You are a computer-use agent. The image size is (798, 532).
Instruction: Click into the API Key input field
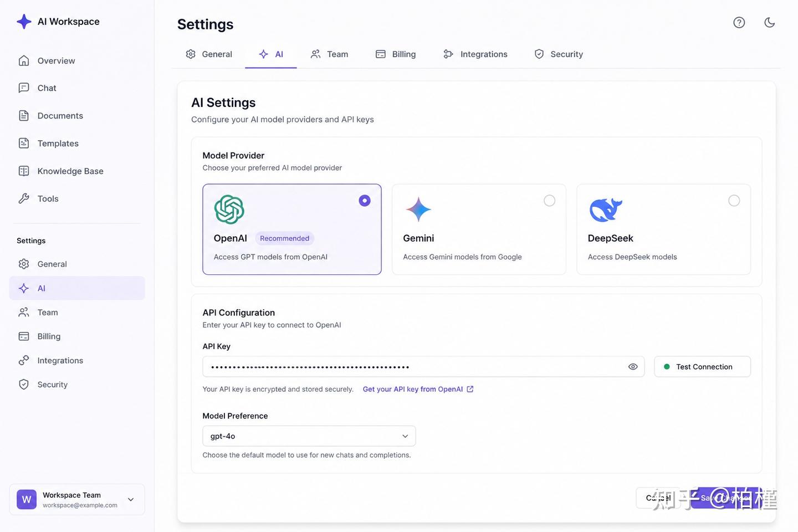click(x=423, y=367)
